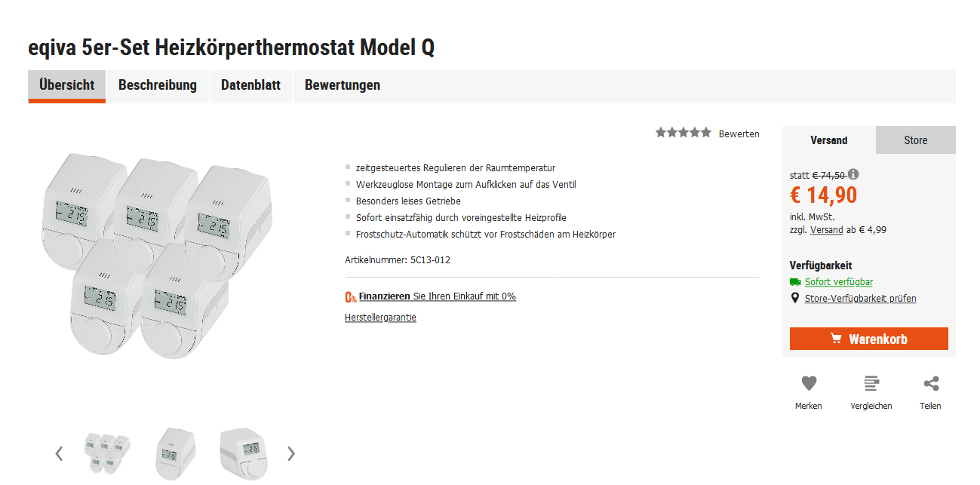This screenshot has width=980, height=485.
Task: Show next product thumbnails
Action: [x=291, y=453]
